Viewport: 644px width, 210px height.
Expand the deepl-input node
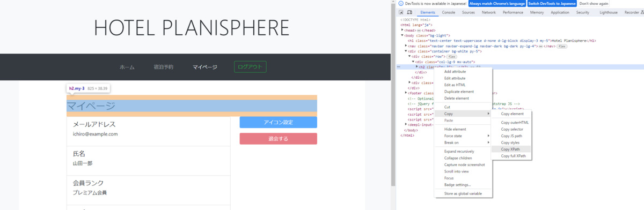pos(406,124)
